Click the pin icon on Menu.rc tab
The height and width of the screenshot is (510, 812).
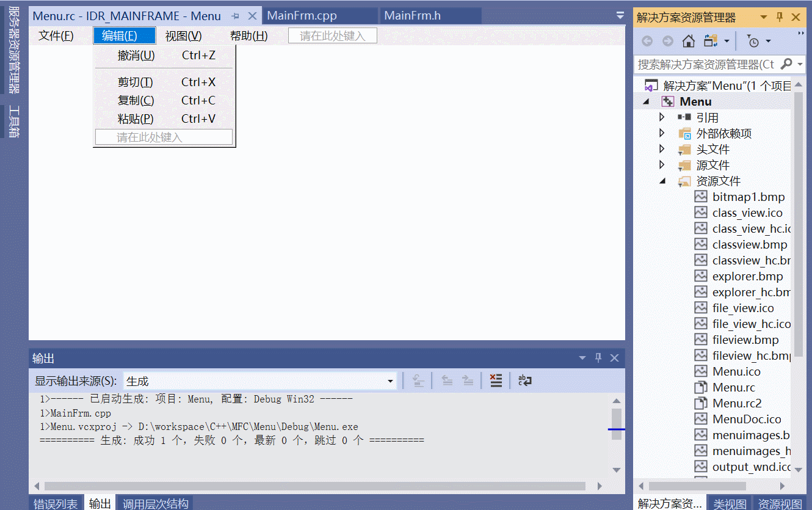pyautogui.click(x=235, y=16)
